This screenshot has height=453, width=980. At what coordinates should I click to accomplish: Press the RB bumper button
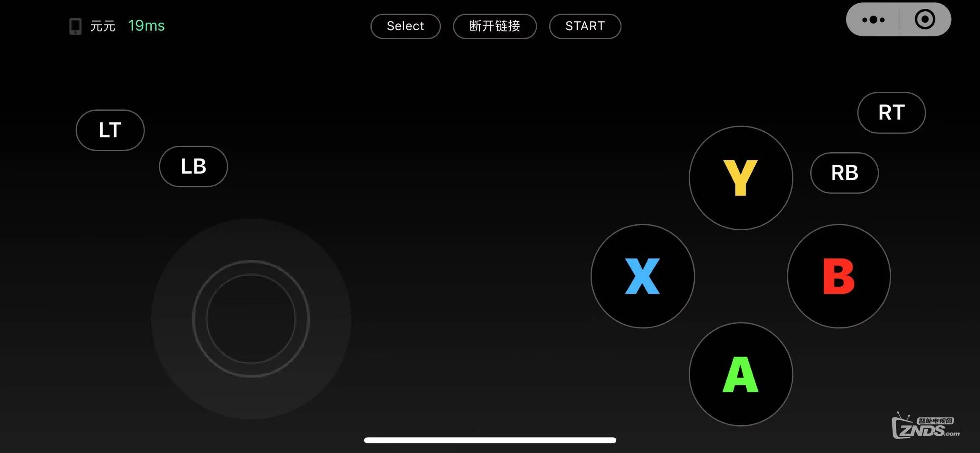(x=844, y=173)
